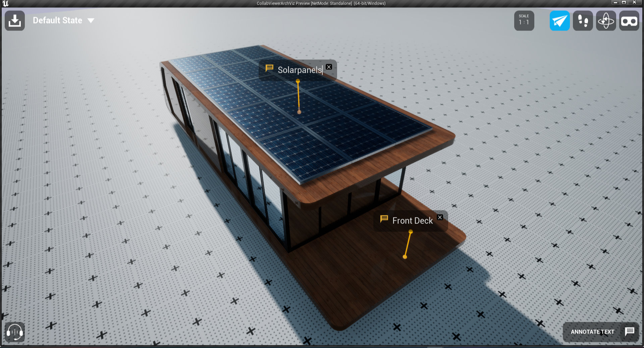Viewport: 644px width, 348px height.
Task: Click the Front Deck annotation label
Action: click(x=413, y=221)
